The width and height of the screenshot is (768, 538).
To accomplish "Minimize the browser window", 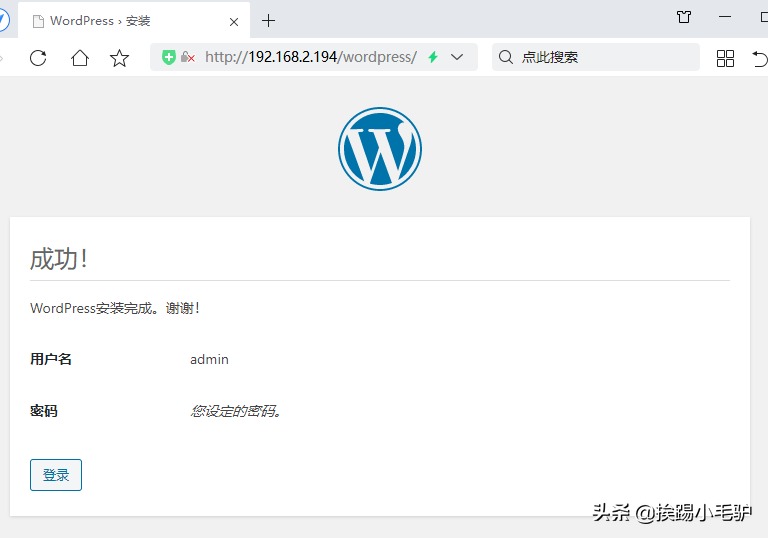I will click(725, 17).
